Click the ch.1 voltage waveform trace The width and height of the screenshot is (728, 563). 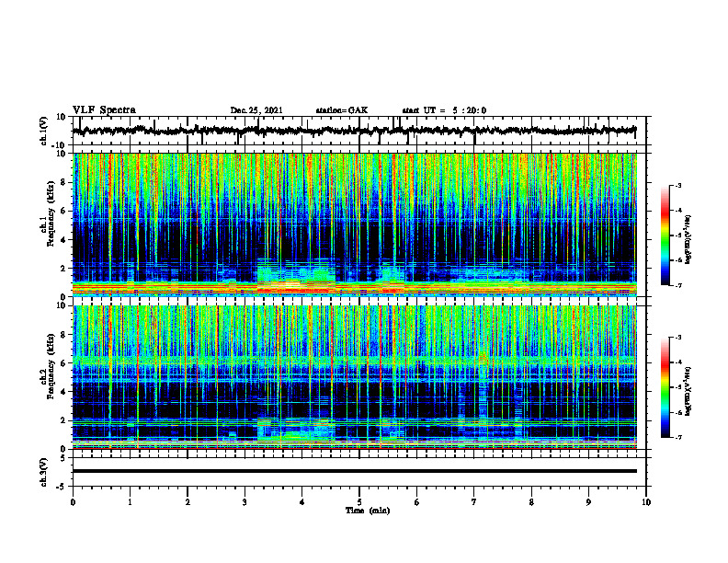pyautogui.click(x=354, y=131)
